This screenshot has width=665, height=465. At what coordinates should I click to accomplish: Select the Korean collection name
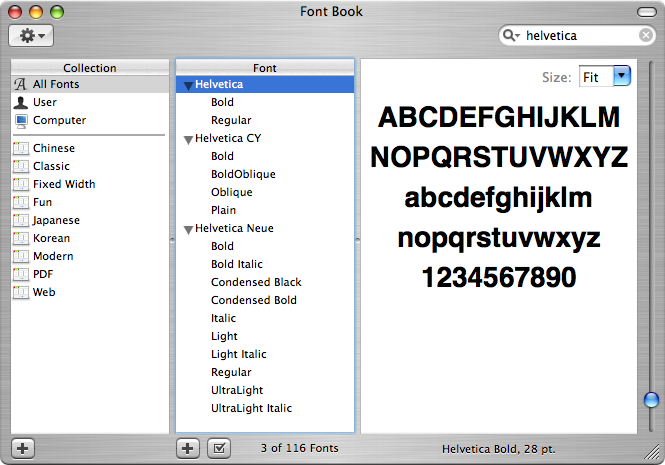(x=51, y=238)
